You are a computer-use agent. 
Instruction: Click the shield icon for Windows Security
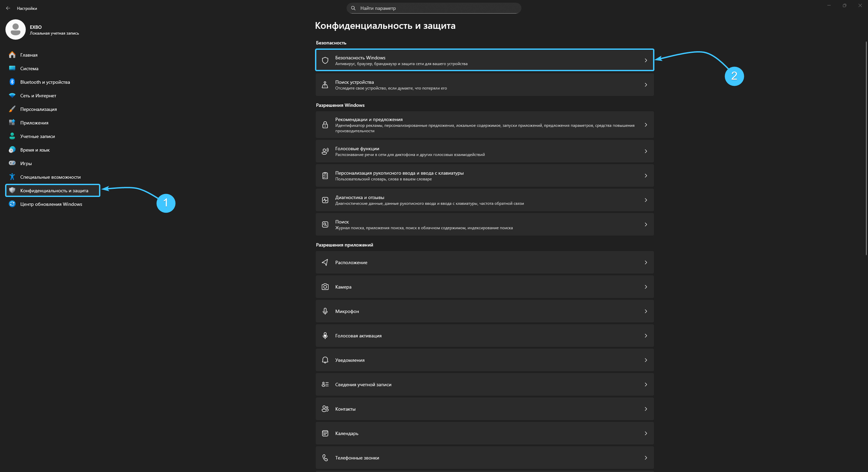point(325,60)
